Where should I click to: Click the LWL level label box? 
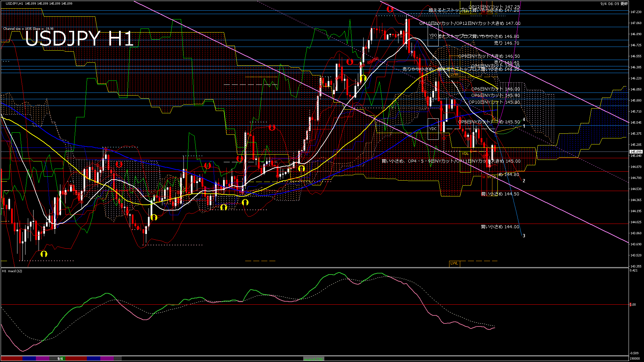454,263
